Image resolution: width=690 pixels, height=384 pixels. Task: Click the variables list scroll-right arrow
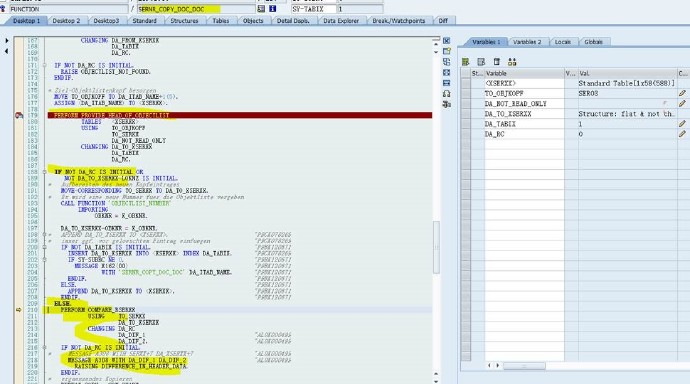pyautogui.click(x=498, y=366)
